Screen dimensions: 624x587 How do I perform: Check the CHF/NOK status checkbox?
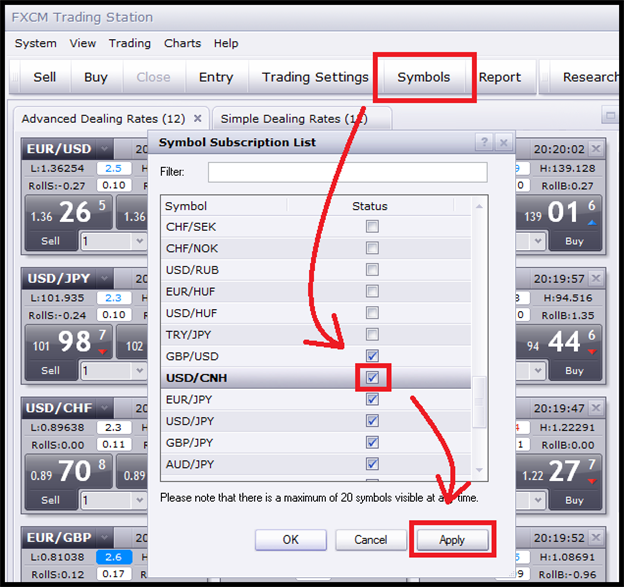pyautogui.click(x=372, y=248)
